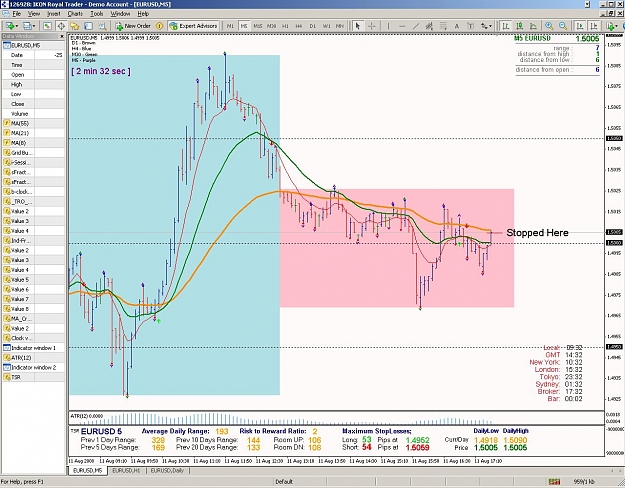Open the File menu
The width and height of the screenshot is (625, 488).
[16, 14]
